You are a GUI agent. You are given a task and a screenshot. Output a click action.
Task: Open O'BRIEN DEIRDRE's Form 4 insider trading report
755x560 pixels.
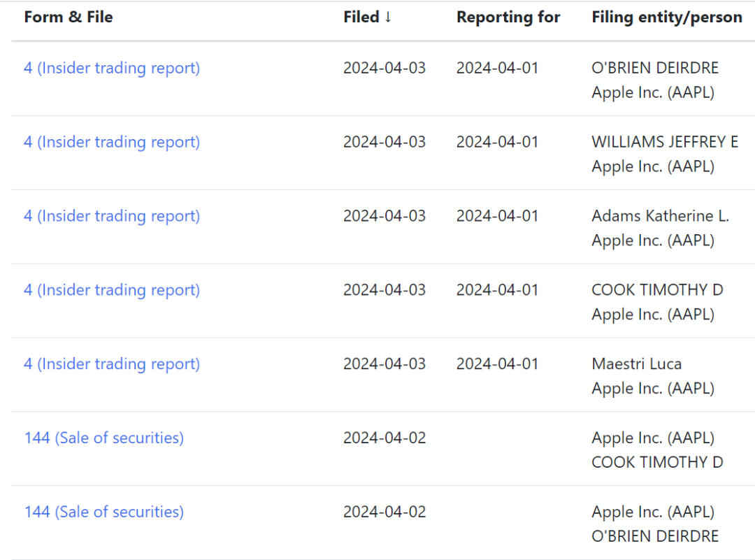112,68
